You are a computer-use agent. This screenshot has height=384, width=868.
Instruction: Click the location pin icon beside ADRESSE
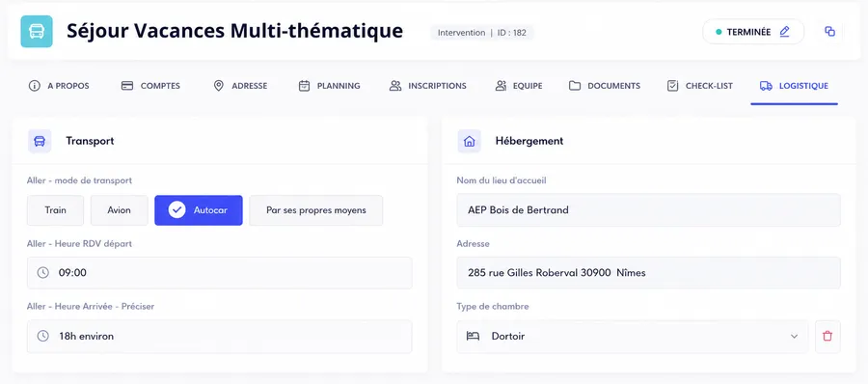point(219,86)
